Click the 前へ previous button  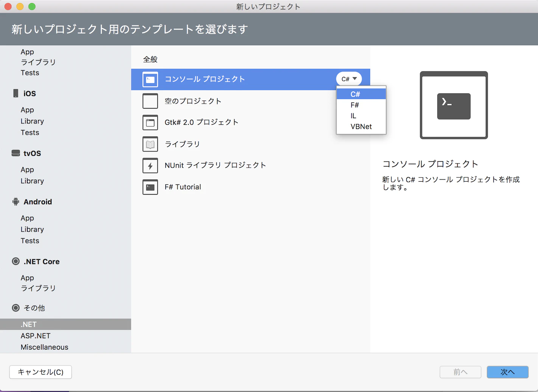pyautogui.click(x=460, y=372)
